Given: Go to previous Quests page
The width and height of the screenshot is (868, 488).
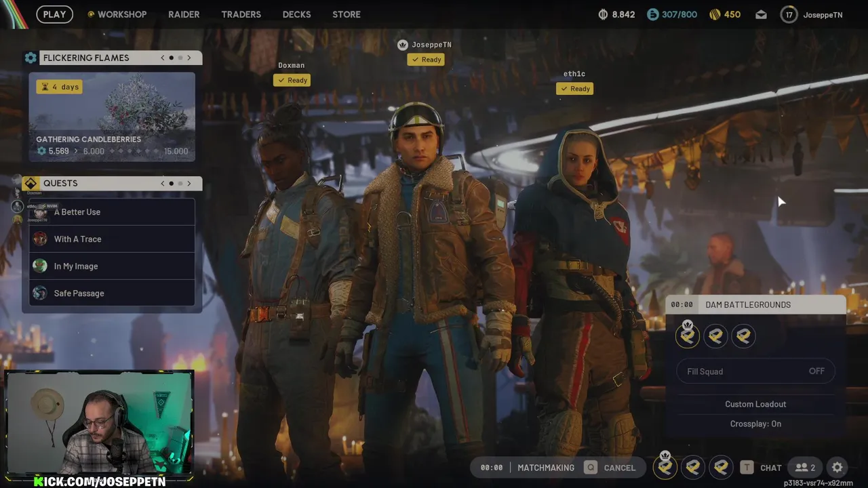Looking at the screenshot, I should 163,183.
